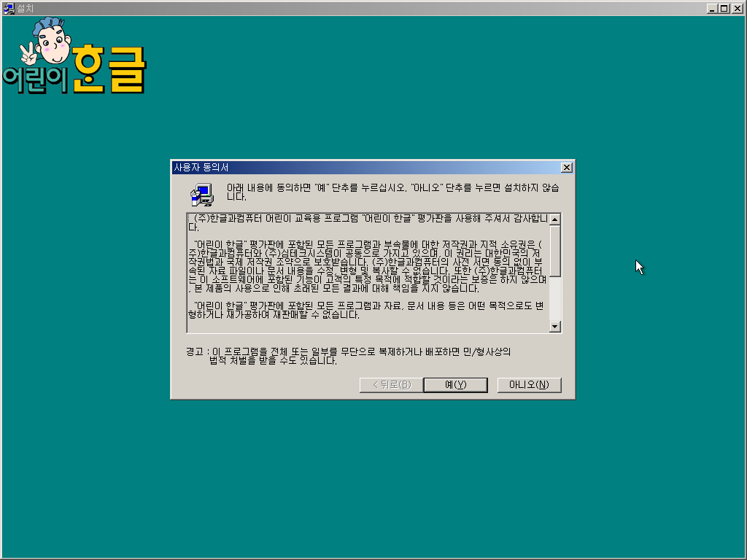Click the 어린이 한글 mascot logo
The width and height of the screenshot is (747, 560).
[74, 55]
